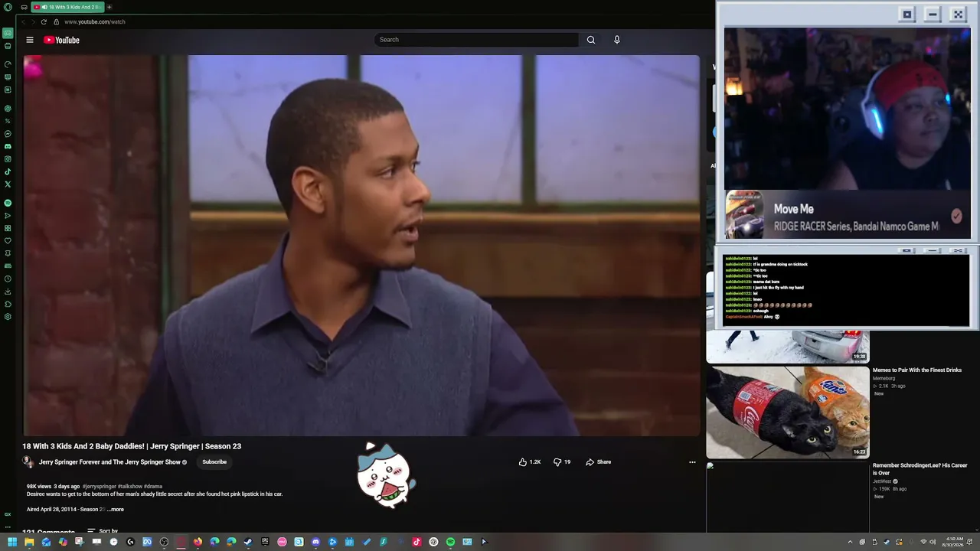Open Discord in the browser sidebar
Viewport: 980px width, 551px height.
click(8, 146)
